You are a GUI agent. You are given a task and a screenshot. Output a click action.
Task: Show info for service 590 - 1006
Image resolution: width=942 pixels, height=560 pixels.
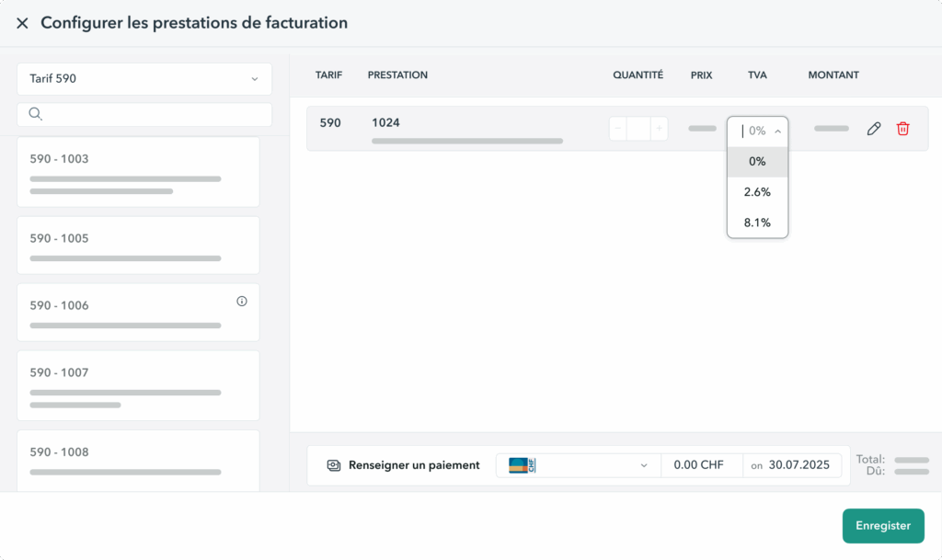click(x=242, y=302)
